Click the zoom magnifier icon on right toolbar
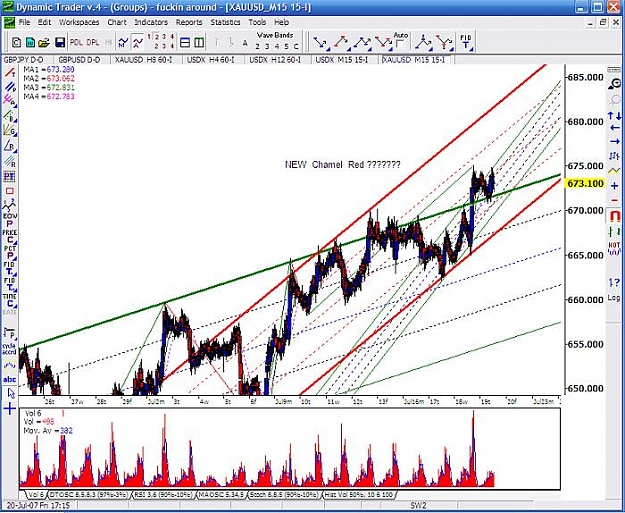 (x=614, y=83)
